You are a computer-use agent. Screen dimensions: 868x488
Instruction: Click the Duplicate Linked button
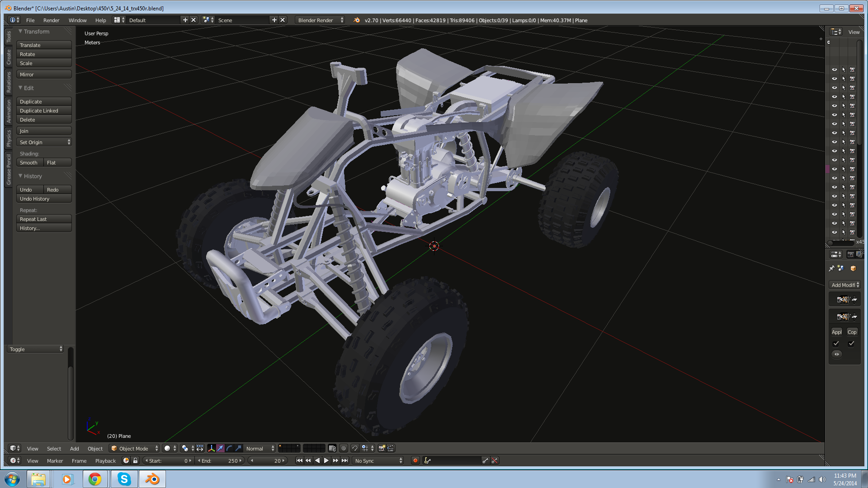44,111
